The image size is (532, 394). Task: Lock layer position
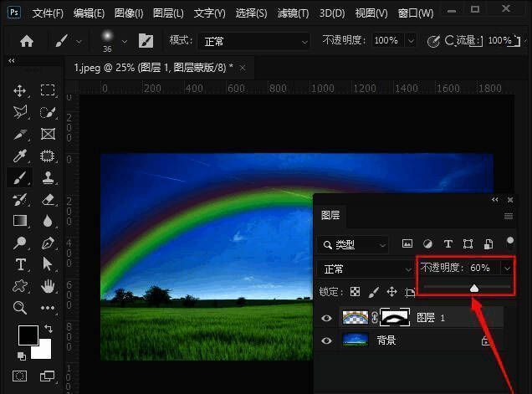point(391,291)
